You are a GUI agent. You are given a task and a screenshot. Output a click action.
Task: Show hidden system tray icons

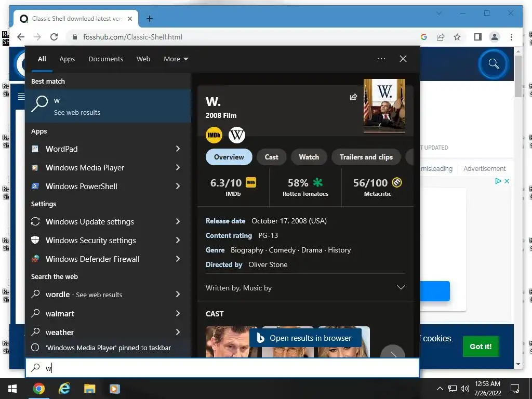pyautogui.click(x=440, y=389)
